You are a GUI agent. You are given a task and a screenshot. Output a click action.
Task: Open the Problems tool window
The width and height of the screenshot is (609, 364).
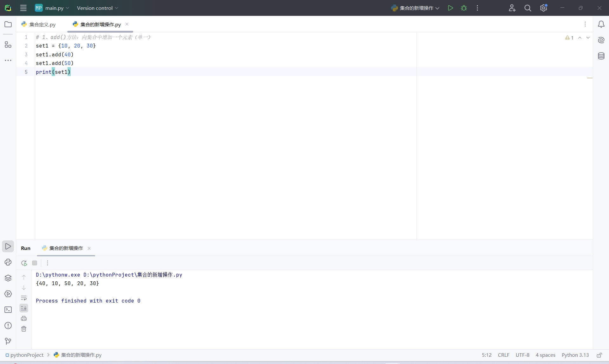tap(8, 325)
